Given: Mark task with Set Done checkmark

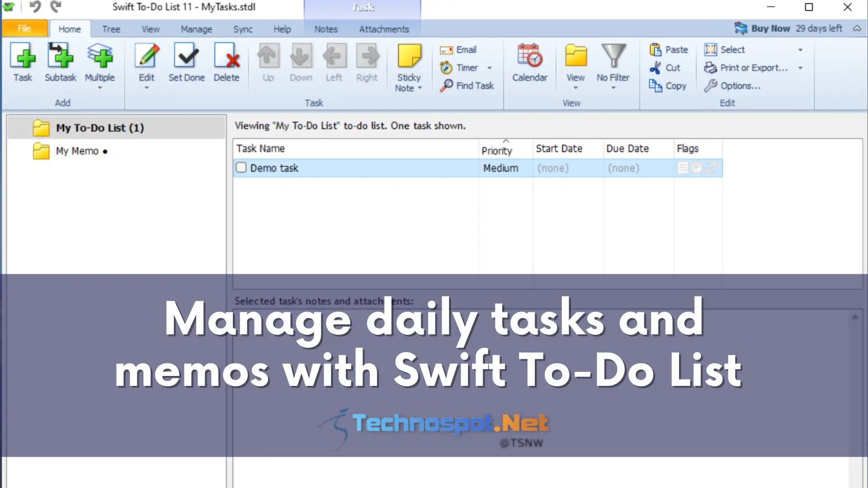Looking at the screenshot, I should [x=186, y=62].
